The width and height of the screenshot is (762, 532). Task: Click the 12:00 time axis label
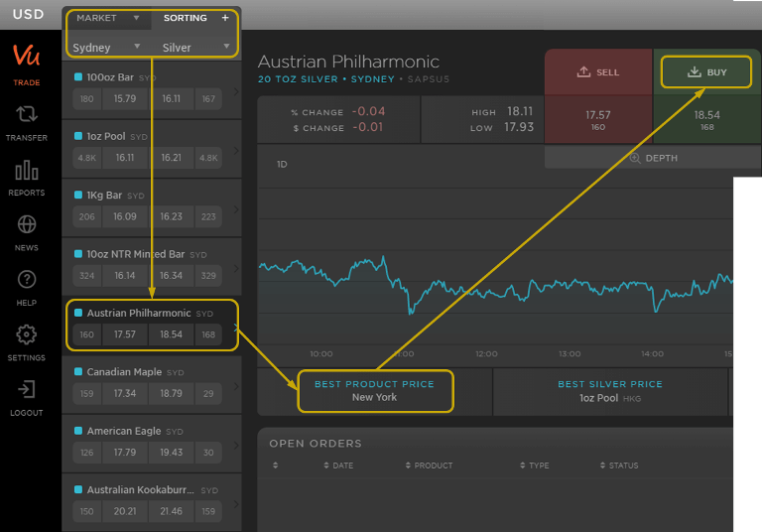pyautogui.click(x=486, y=353)
